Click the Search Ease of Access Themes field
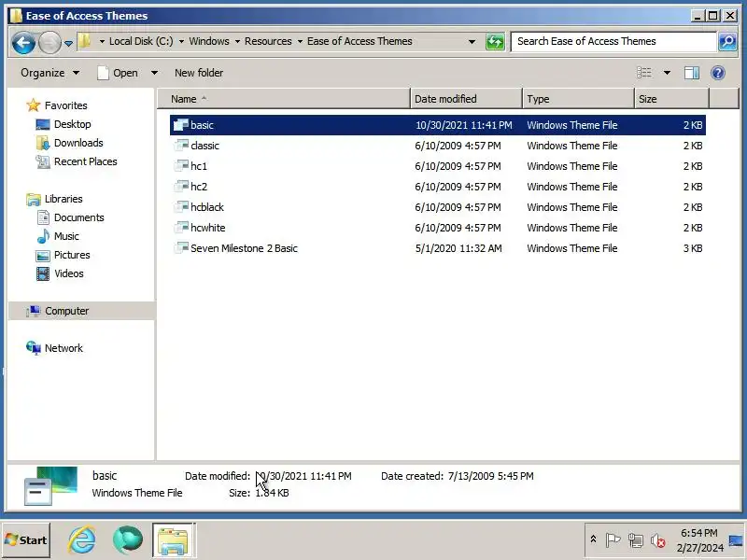This screenshot has width=747, height=560. pyautogui.click(x=613, y=41)
